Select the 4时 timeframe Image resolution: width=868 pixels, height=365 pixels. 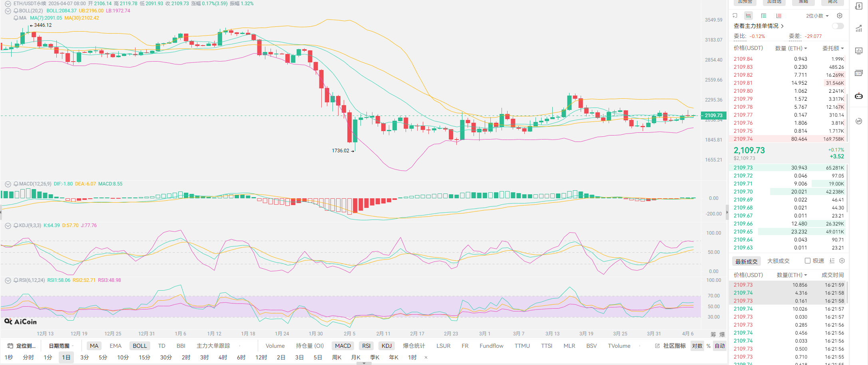point(223,357)
